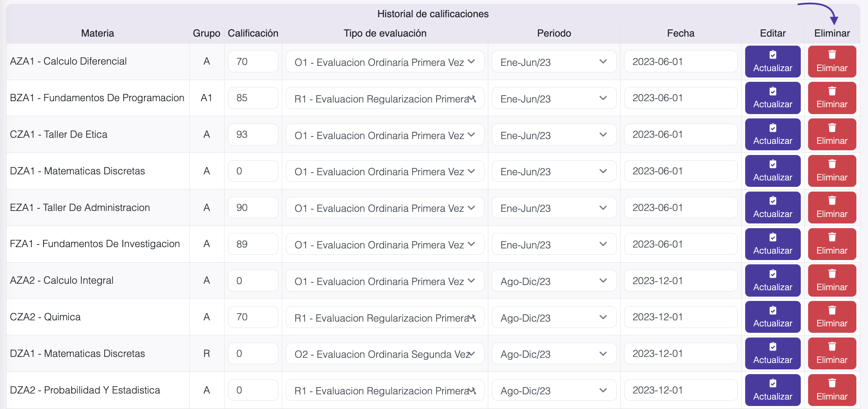Click the grade field showing 93
Image resolution: width=868 pixels, height=409 pixels.
click(253, 135)
